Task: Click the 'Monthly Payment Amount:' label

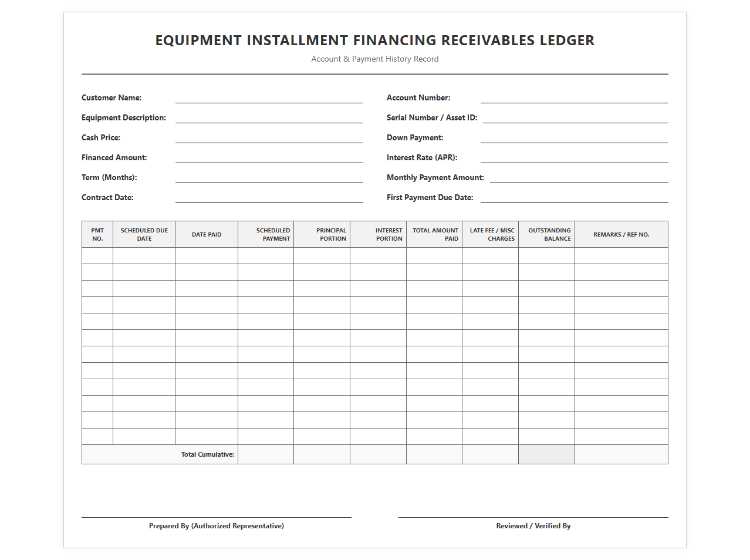Action: 435,177
